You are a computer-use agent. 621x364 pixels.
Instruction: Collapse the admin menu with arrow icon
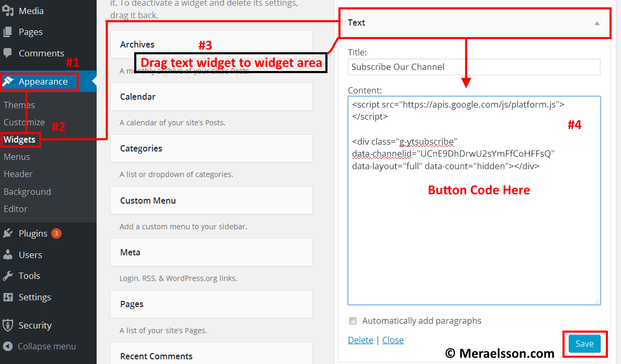point(7,346)
